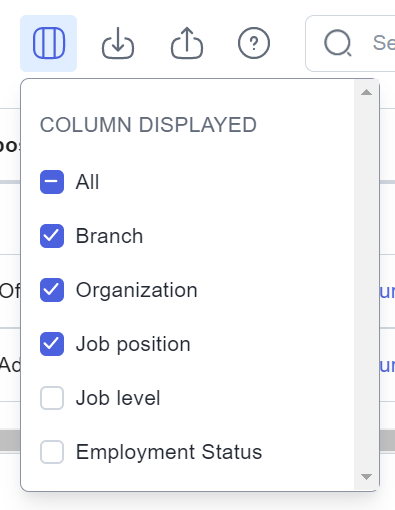The image size is (395, 510).
Task: Uncheck the Branch column checkbox
Action: pos(52,236)
